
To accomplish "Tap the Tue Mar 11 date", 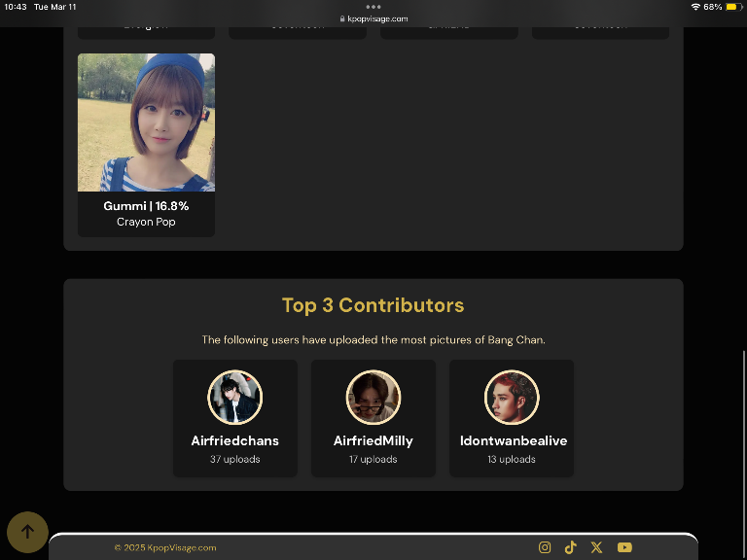I will pyautogui.click(x=54, y=7).
